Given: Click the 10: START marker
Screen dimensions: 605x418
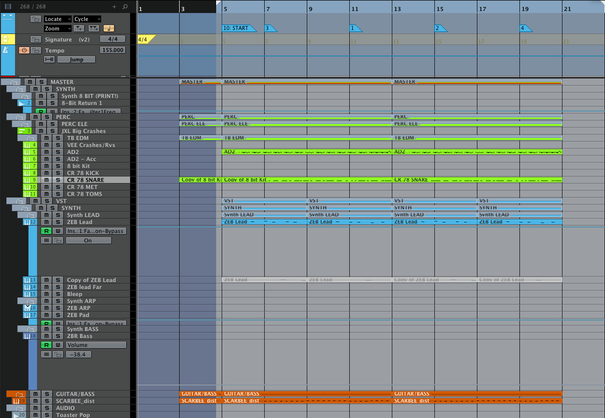Looking at the screenshot, I should (x=238, y=28).
